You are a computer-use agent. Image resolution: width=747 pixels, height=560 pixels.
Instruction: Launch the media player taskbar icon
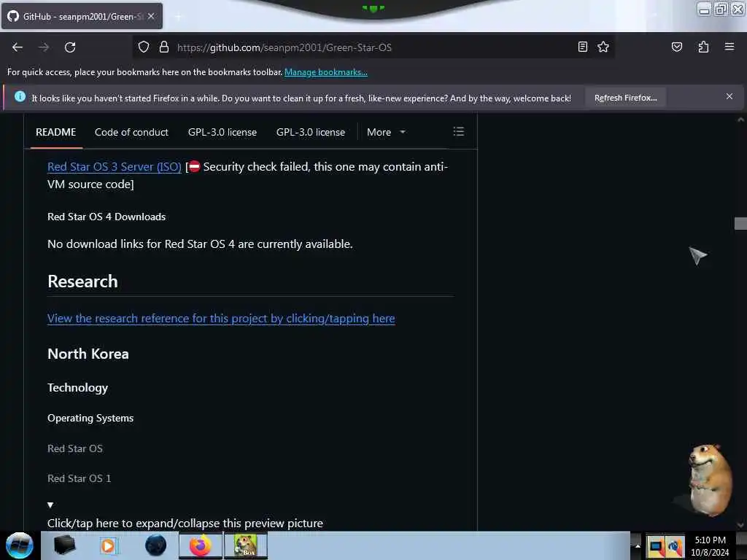point(108,545)
